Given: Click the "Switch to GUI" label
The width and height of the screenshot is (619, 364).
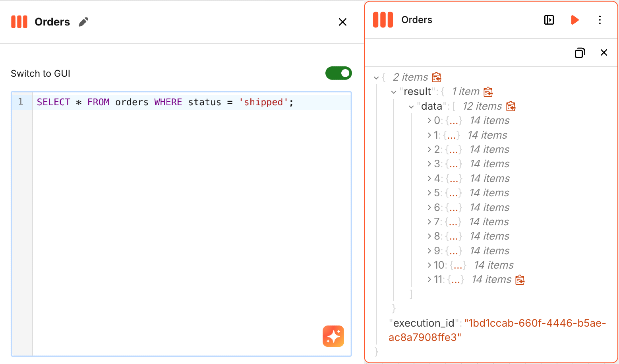Looking at the screenshot, I should coord(41,74).
